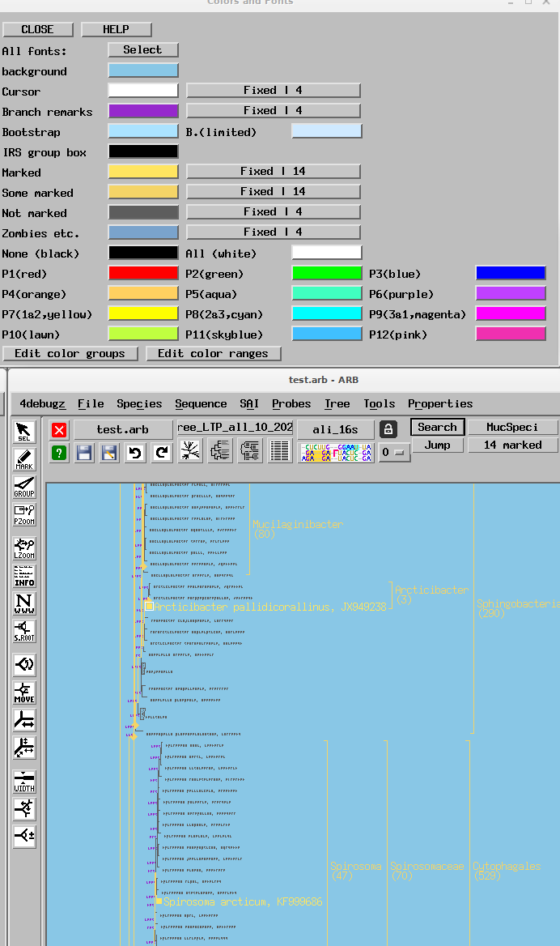This screenshot has height=946, width=560.
Task: Click Select for All fonts
Action: pos(143,50)
